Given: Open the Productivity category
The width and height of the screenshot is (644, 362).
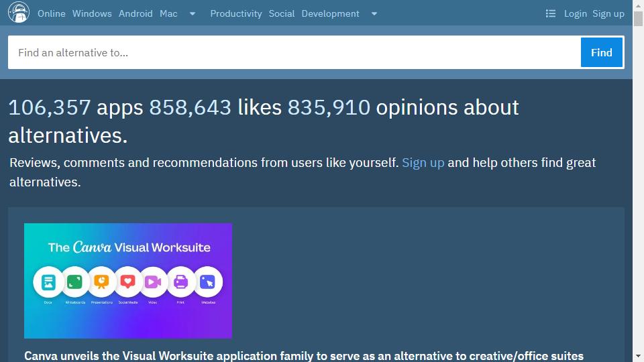Looking at the screenshot, I should (x=236, y=13).
